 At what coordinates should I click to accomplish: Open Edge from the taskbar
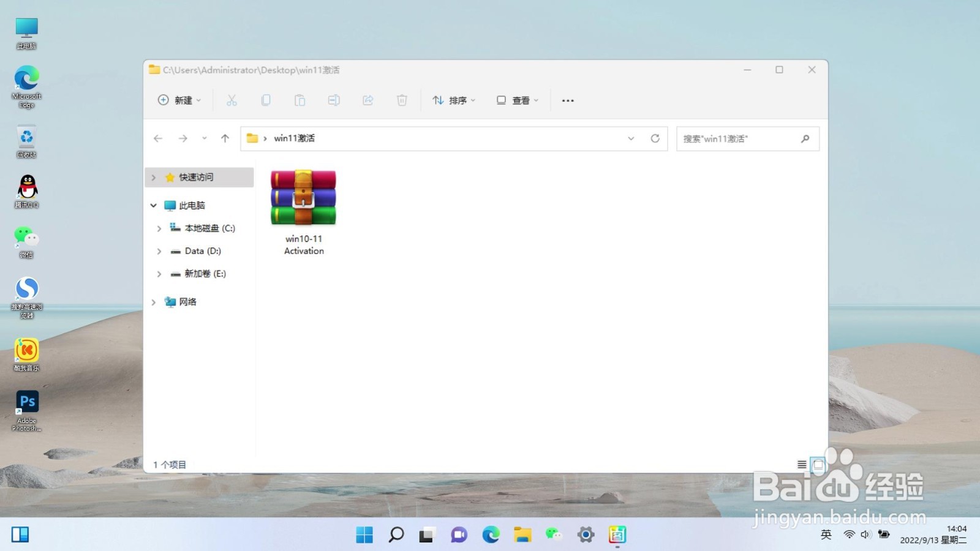[x=491, y=535]
